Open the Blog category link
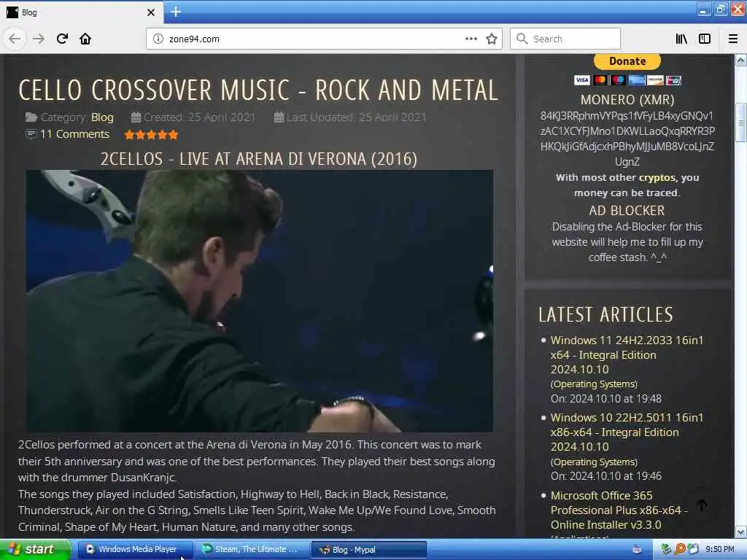This screenshot has width=747, height=560. click(102, 117)
